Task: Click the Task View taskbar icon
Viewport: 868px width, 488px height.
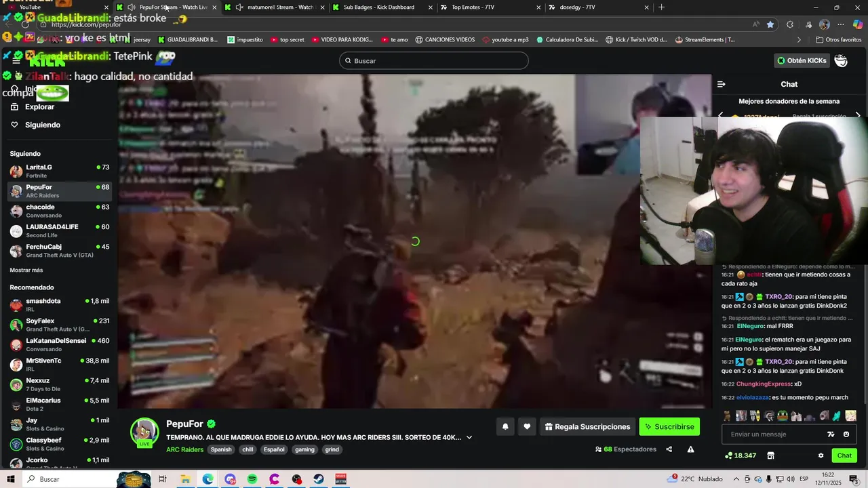Action: click(x=163, y=479)
